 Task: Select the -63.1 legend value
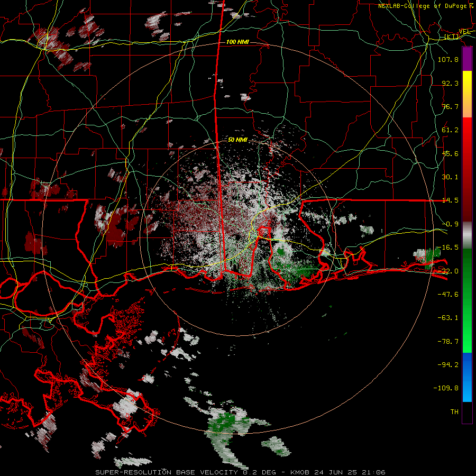tap(448, 318)
